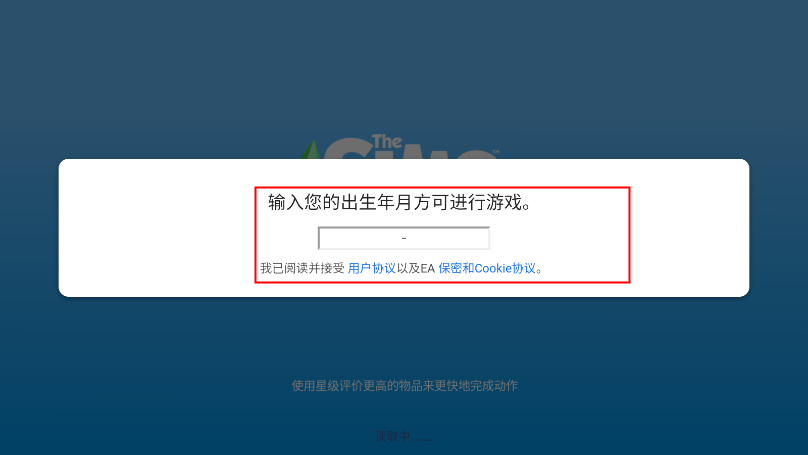Focus the birth year-month entry box
The image size is (808, 455).
(403, 238)
